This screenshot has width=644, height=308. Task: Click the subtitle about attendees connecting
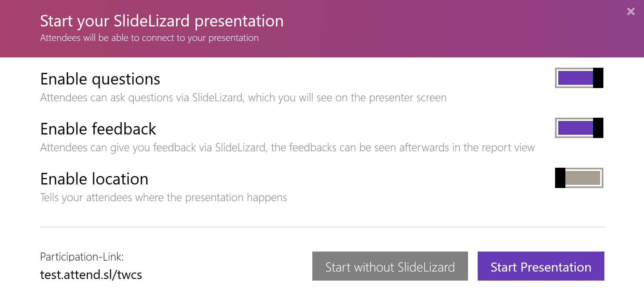149,38
